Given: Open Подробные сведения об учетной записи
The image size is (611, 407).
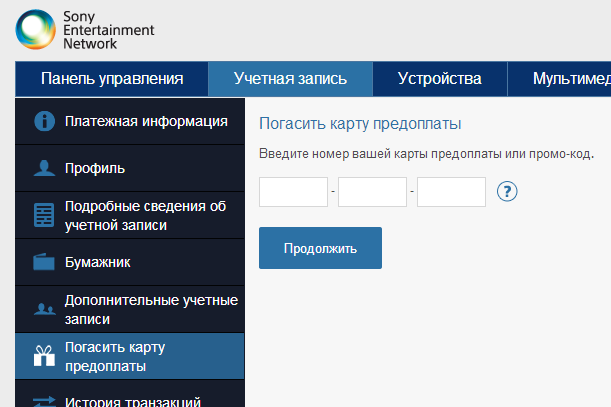Looking at the screenshot, I should 130,215.
